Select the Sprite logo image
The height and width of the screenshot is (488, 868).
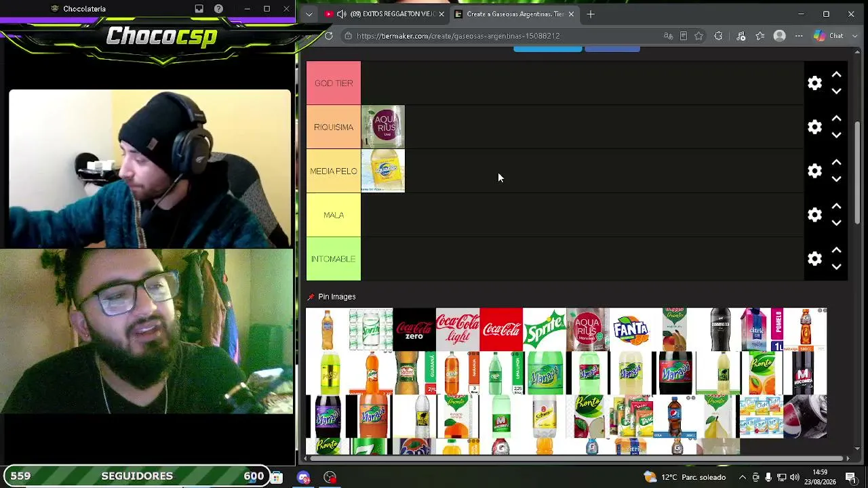(545, 330)
